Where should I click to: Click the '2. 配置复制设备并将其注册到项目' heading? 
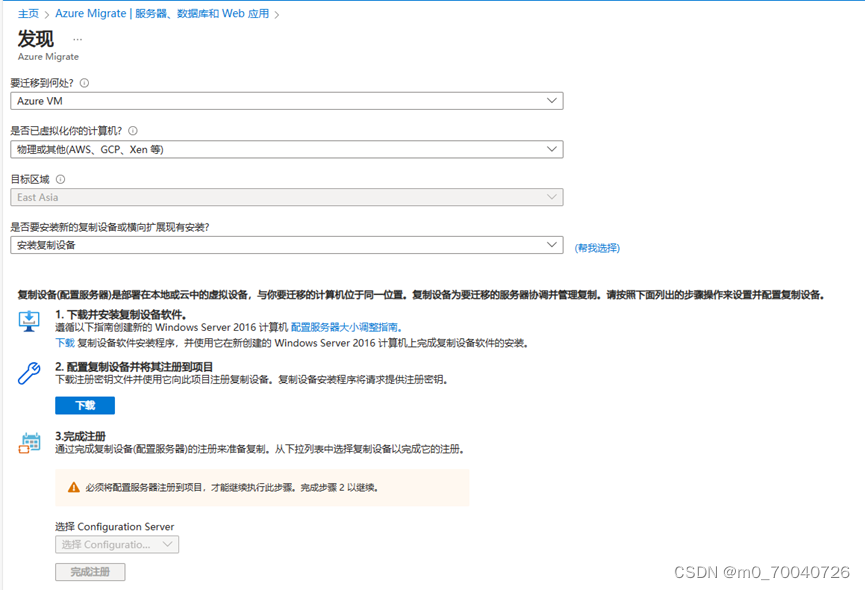click(x=134, y=367)
